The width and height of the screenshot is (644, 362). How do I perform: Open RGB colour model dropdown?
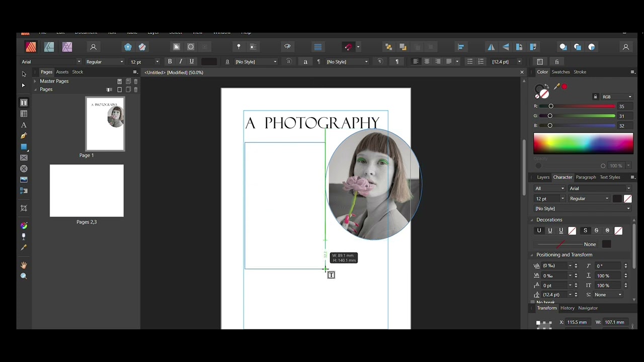616,97
